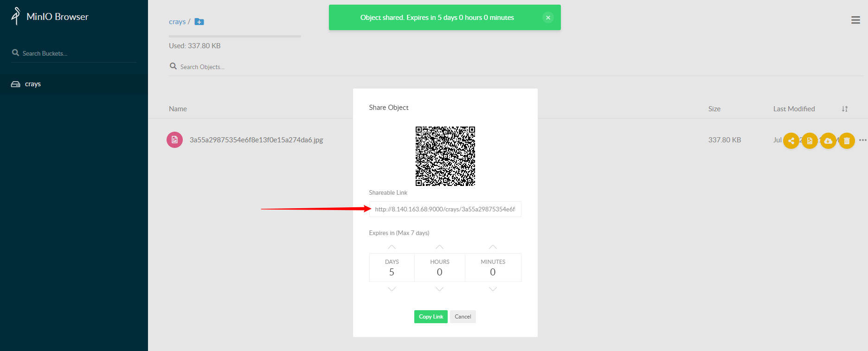The image size is (868, 351).
Task: Sort objects by Size column
Action: tap(714, 109)
